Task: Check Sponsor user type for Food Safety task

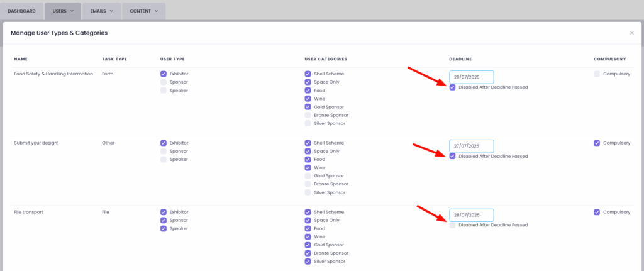Action: [x=164, y=82]
